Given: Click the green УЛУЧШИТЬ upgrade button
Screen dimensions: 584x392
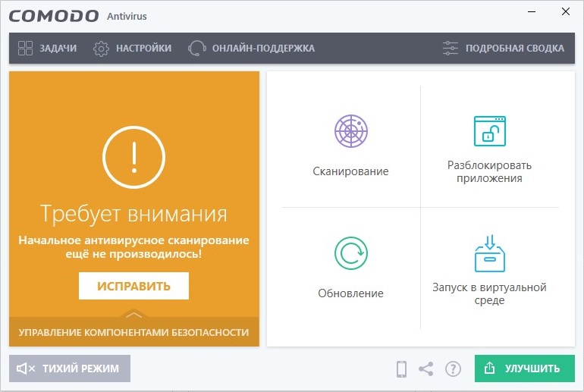Looking at the screenshot, I should [x=524, y=368].
